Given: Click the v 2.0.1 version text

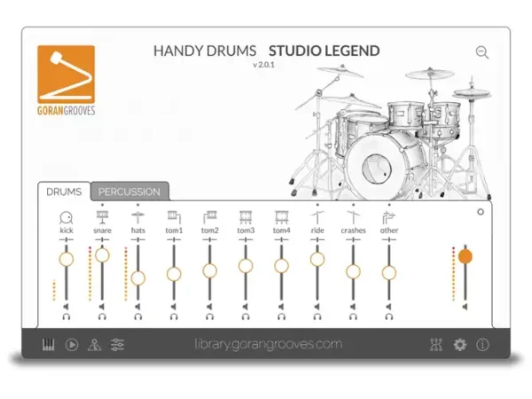Looking at the screenshot, I should [263, 65].
